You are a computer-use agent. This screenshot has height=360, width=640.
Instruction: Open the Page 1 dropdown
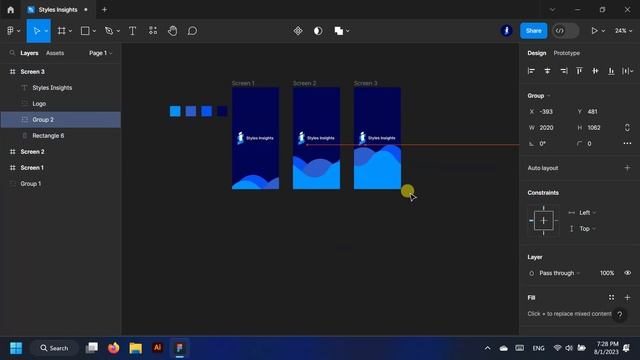[100, 53]
